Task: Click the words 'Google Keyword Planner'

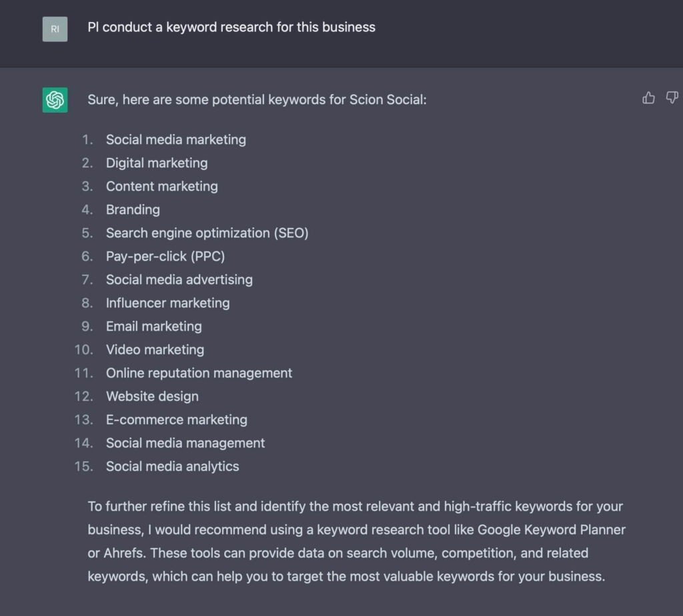Action: (x=552, y=530)
